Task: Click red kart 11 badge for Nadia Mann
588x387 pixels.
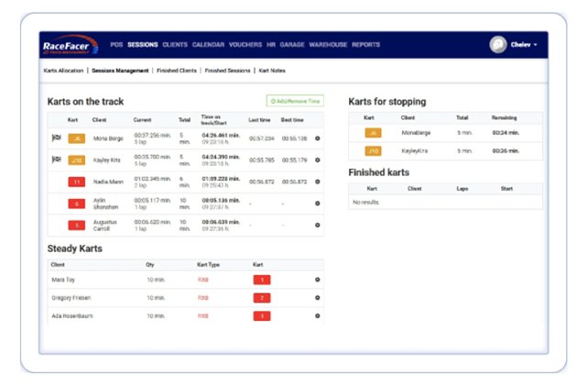Action: (x=77, y=182)
